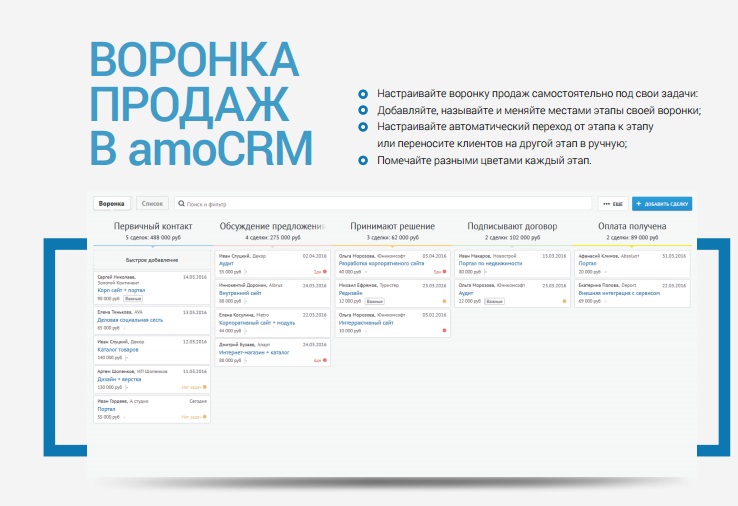Open Иван Гордеев's 'Портал' deal
This screenshot has width=738, height=506.
[x=106, y=409]
